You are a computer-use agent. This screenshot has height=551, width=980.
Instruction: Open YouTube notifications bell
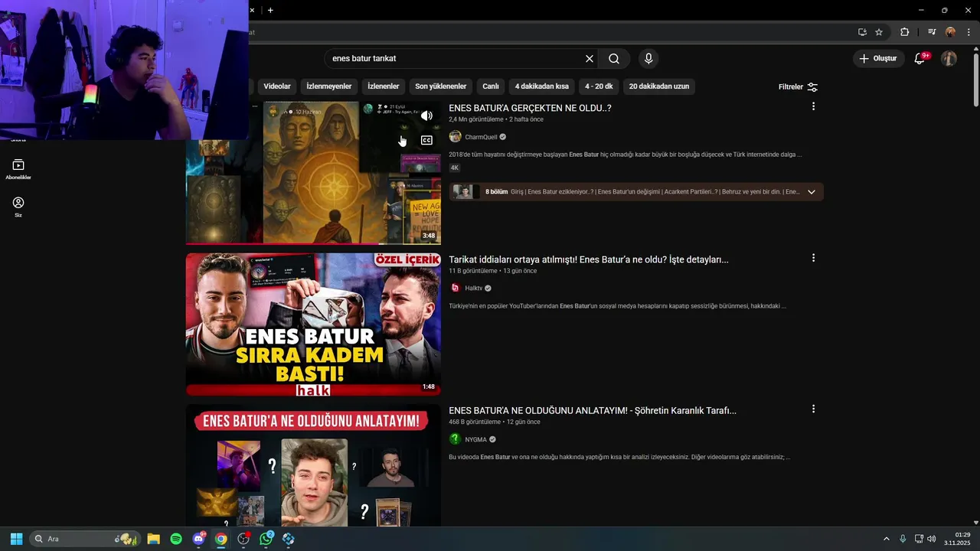coord(920,59)
